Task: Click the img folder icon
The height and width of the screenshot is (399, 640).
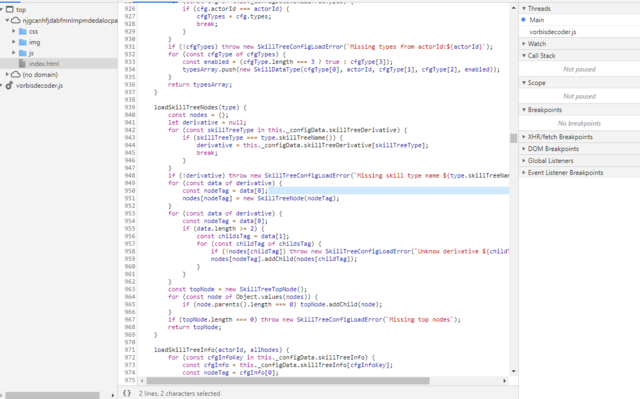Action: pos(23,42)
